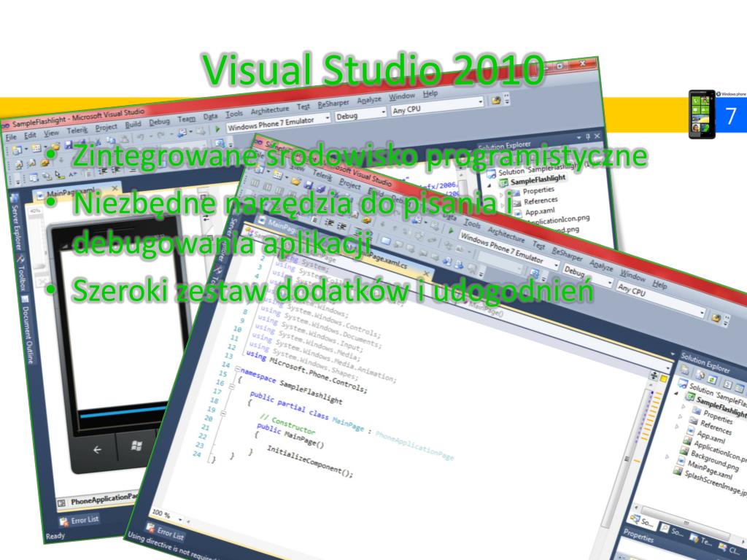The image size is (747, 560).
Task: Open Analyze menu in front code editor window
Action: (x=601, y=265)
